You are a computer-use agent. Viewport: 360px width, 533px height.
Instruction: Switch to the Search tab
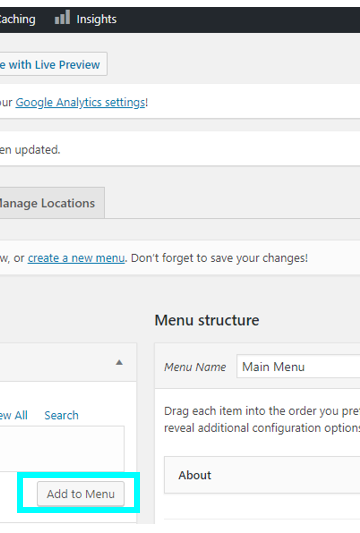click(x=61, y=415)
